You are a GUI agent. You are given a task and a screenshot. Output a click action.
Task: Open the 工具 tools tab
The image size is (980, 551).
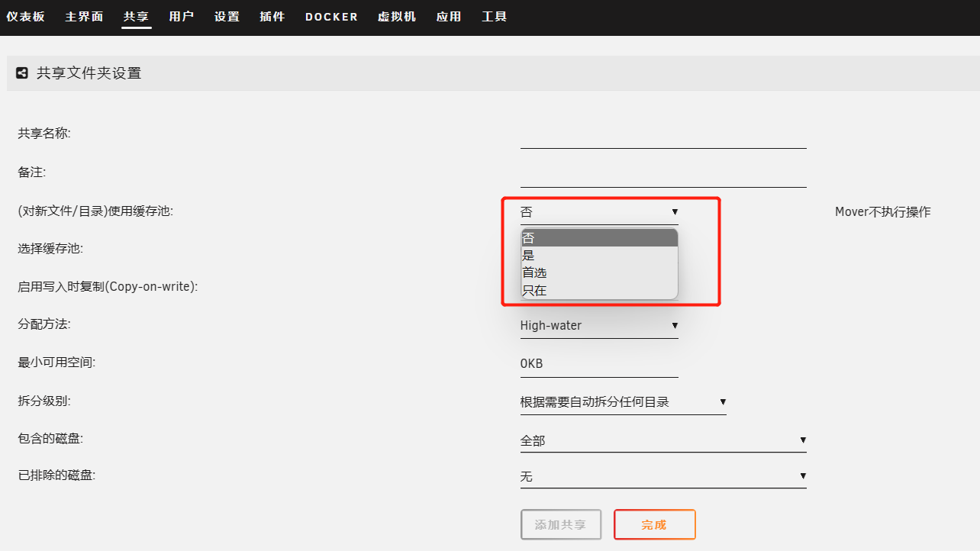click(x=494, y=17)
